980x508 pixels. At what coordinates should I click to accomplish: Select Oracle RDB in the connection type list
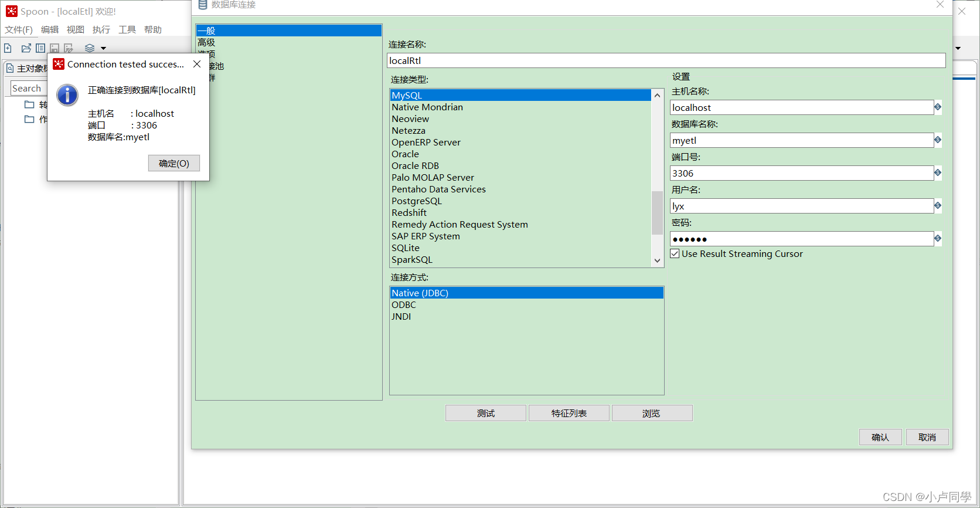point(520,165)
